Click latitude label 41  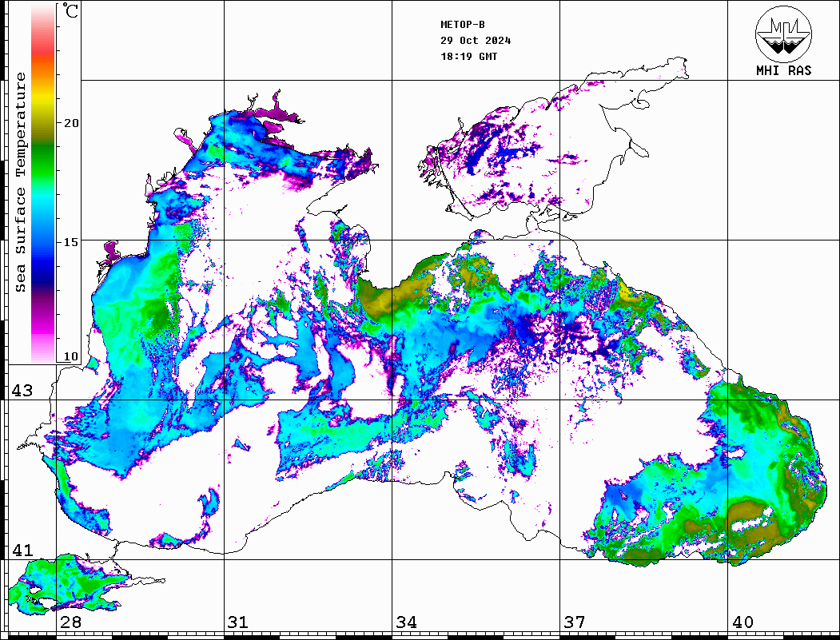coord(22,550)
